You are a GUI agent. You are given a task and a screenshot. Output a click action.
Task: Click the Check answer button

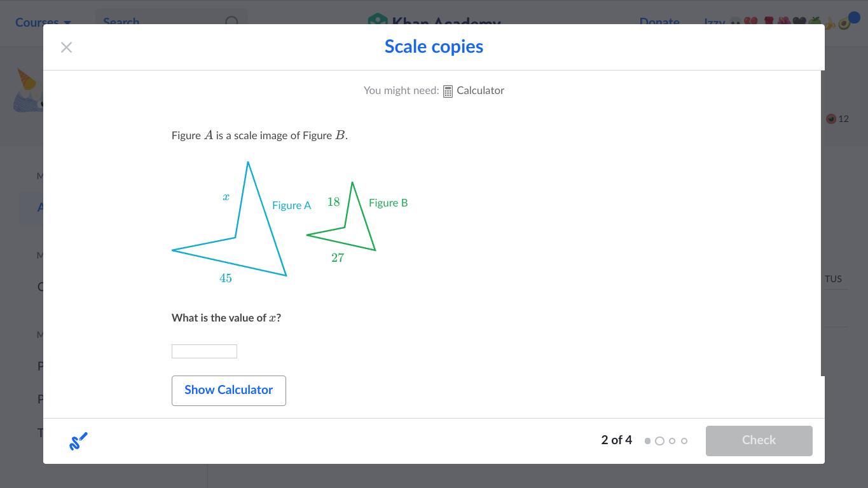pos(759,441)
